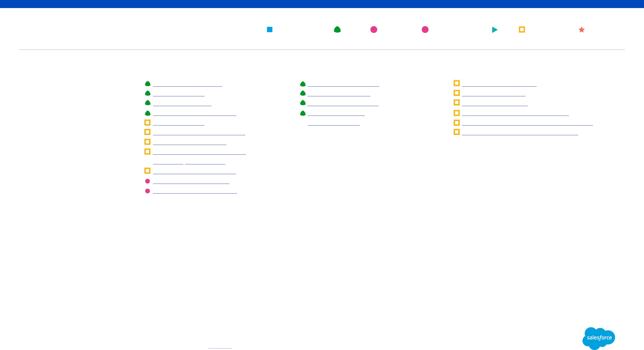Click first yellow square bullet in right column
This screenshot has height=350, width=644.
pos(457,83)
